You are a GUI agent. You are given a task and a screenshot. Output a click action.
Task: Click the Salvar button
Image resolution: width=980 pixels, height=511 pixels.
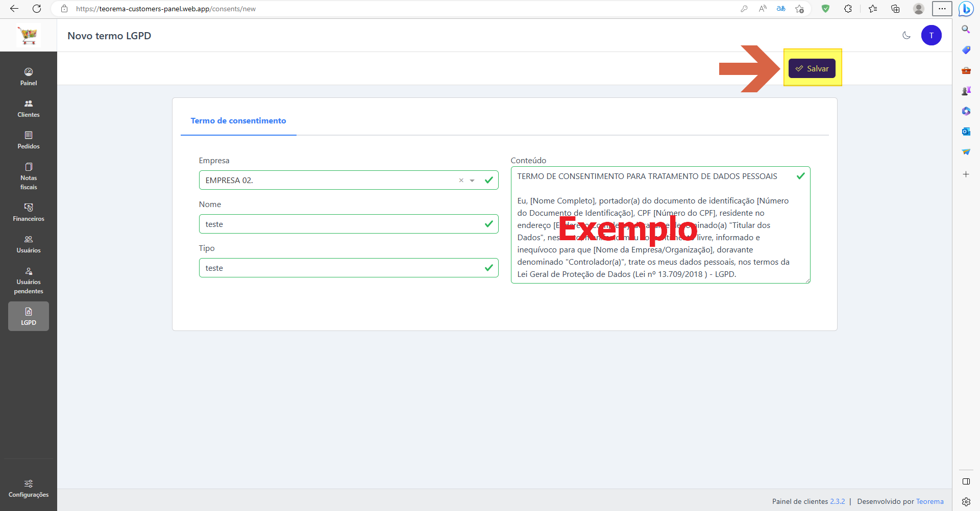tap(812, 68)
